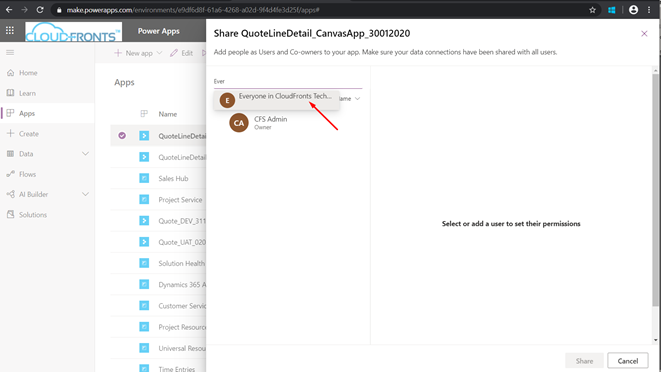Click the browser bookmark star icon
The width and height of the screenshot is (661, 372).
click(x=592, y=10)
